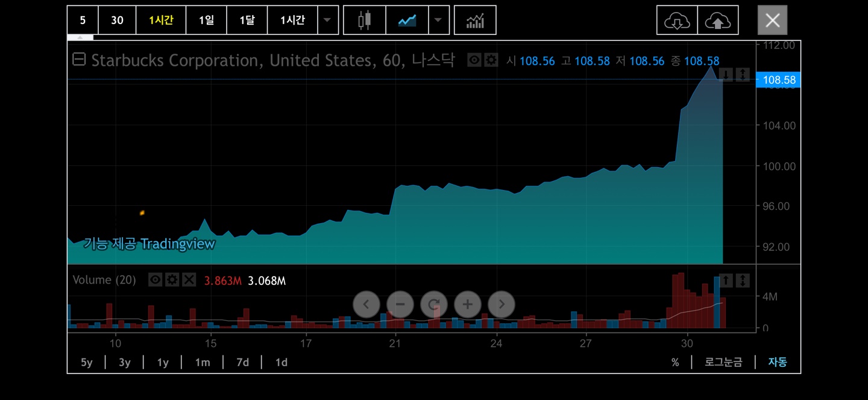Image resolution: width=868 pixels, height=400 pixels.
Task: Click the Volume (20) indicator label
Action: [104, 280]
